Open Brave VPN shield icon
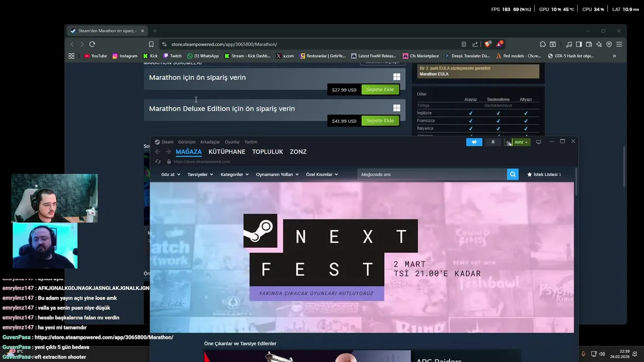Screen dimensions: 644x362 tap(609, 44)
